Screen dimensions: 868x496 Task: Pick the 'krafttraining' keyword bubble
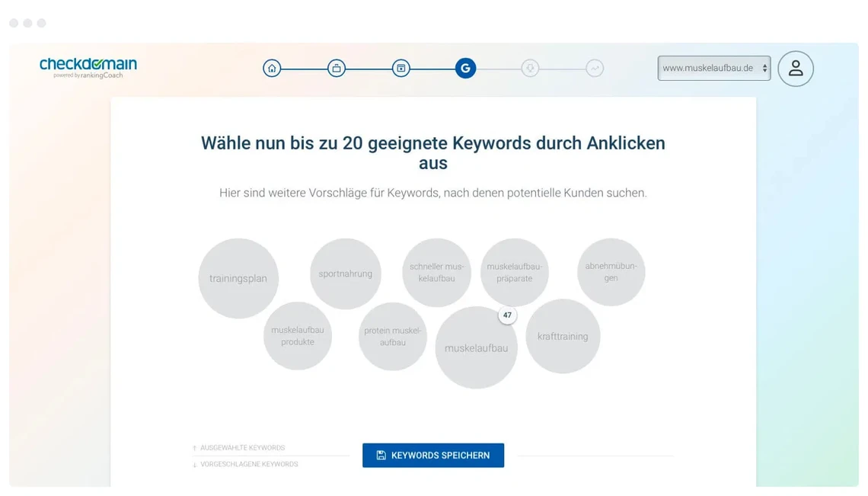(x=563, y=336)
